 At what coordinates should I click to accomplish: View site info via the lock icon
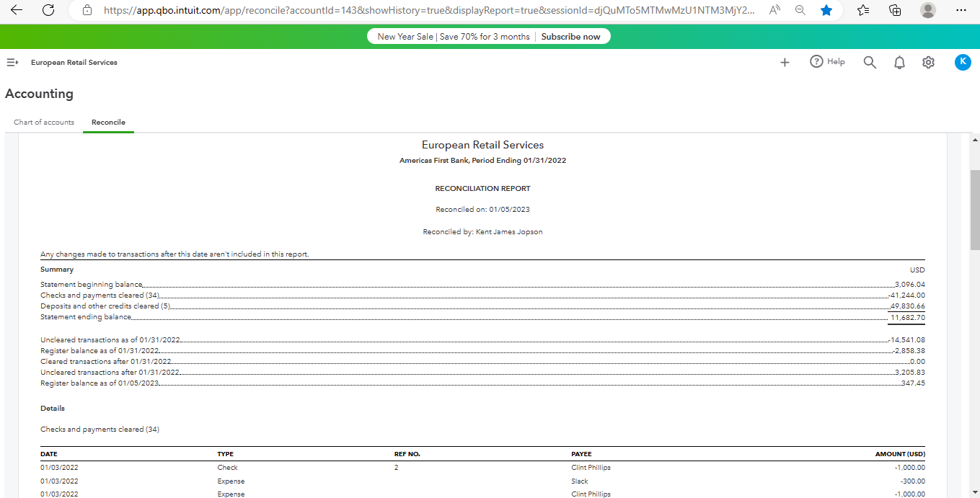click(87, 10)
